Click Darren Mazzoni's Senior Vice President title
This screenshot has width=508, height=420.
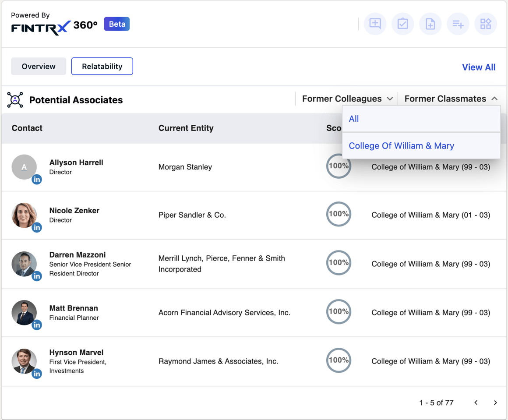(90, 269)
